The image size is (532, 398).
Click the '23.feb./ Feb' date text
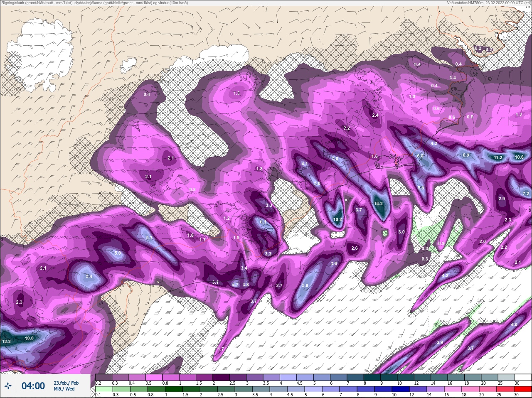point(66,383)
